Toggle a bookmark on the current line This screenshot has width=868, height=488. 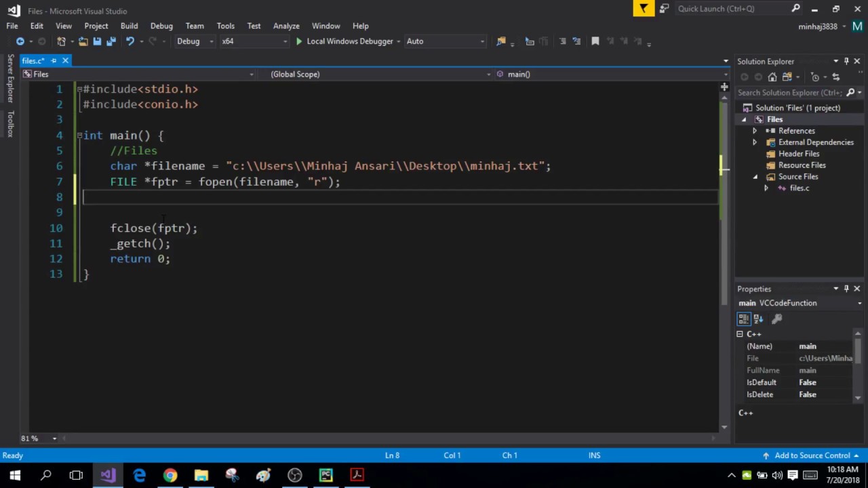tap(595, 41)
